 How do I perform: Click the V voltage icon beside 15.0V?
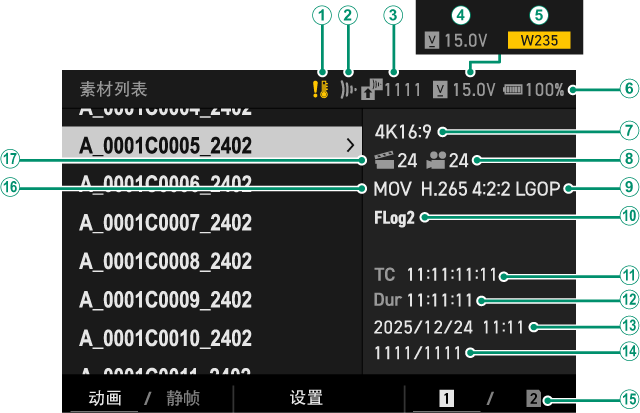[440, 89]
